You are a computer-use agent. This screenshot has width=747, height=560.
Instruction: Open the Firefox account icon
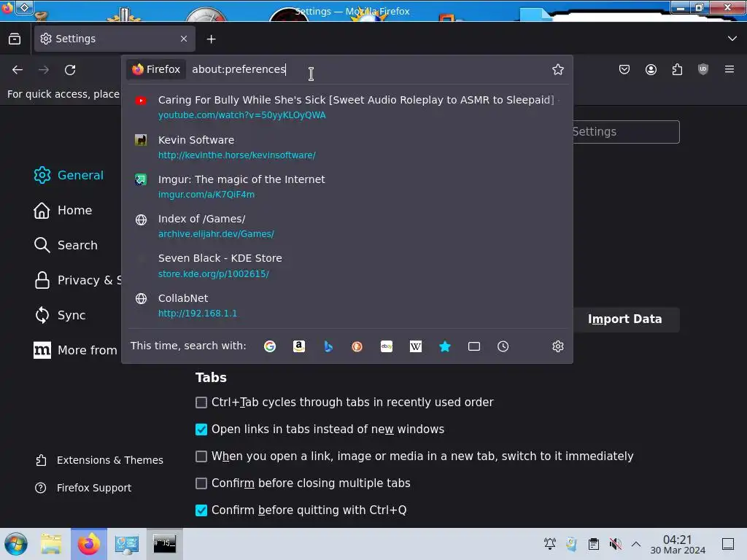651,69
